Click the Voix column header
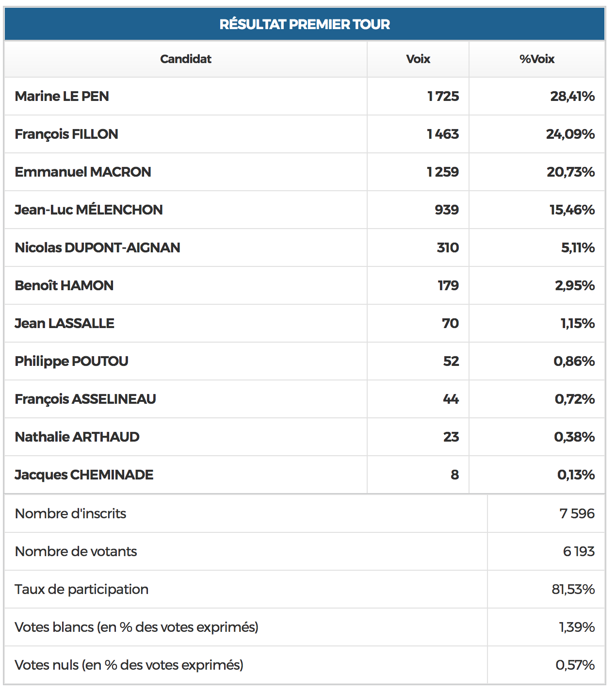 click(x=418, y=59)
